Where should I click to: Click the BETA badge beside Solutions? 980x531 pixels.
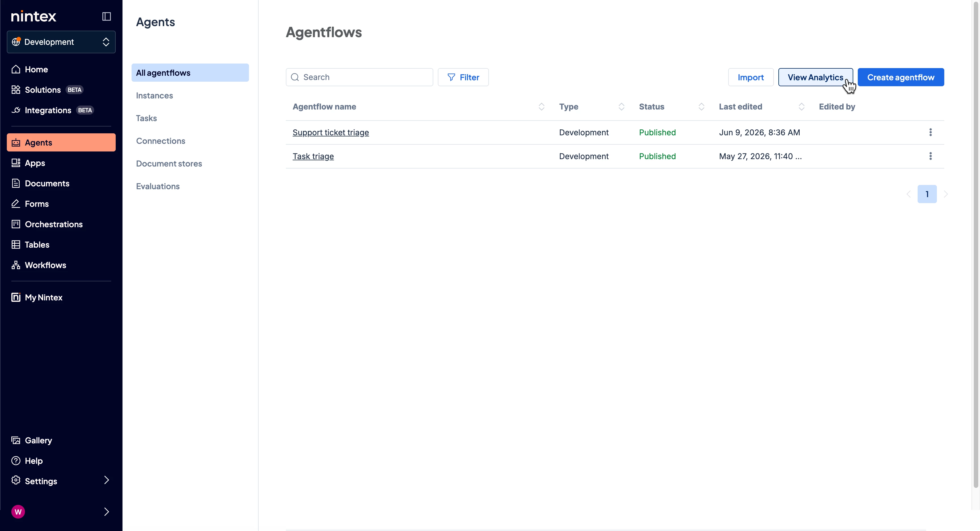(x=74, y=90)
